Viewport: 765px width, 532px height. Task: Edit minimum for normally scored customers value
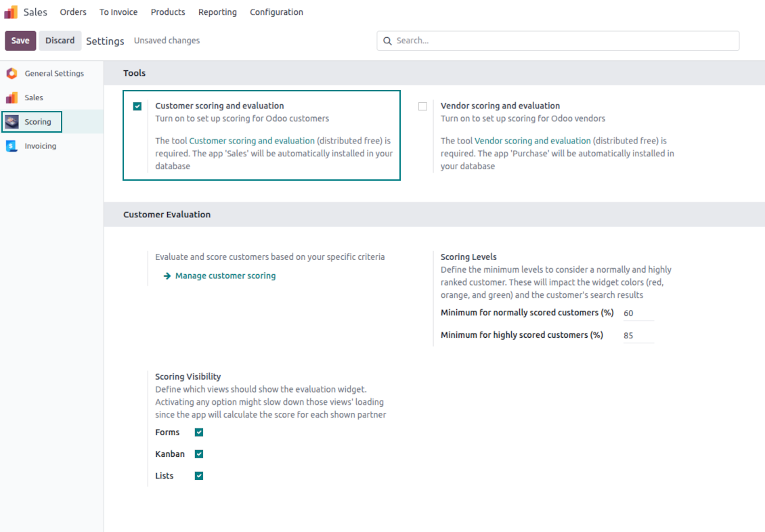[638, 313]
